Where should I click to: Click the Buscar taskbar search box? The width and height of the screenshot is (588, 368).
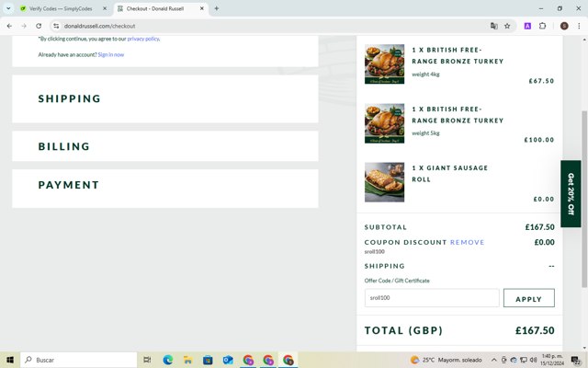coord(79,360)
